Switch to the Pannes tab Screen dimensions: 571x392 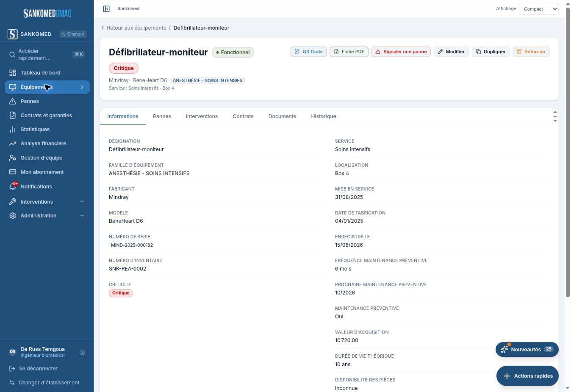[162, 116]
